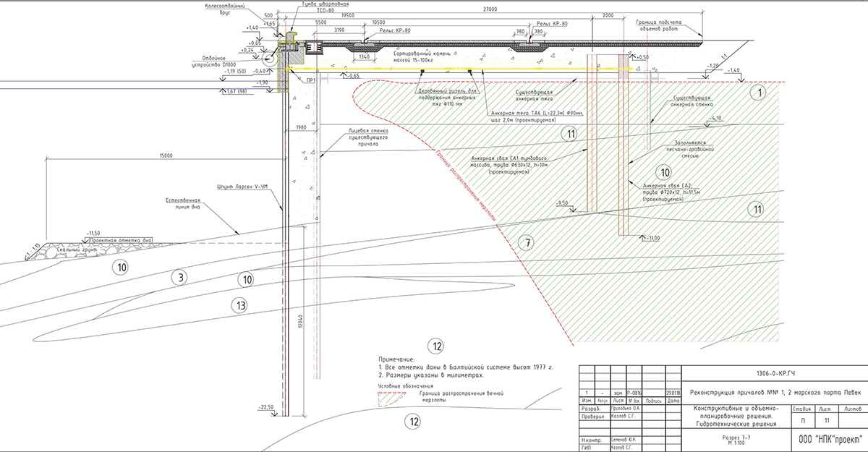Image resolution: width=868 pixels, height=452 pixels.
Task: Click the 'Примечание:' notes heading
Action: click(396, 359)
